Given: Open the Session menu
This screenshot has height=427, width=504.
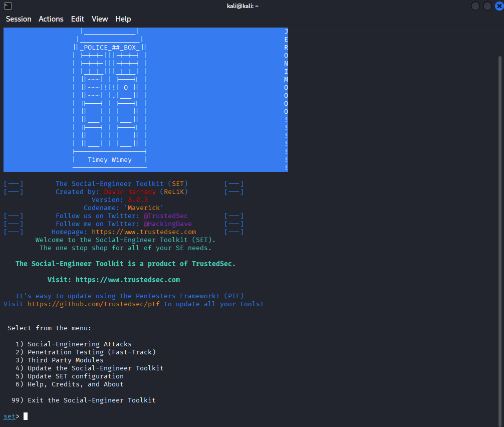Looking at the screenshot, I should click(19, 19).
